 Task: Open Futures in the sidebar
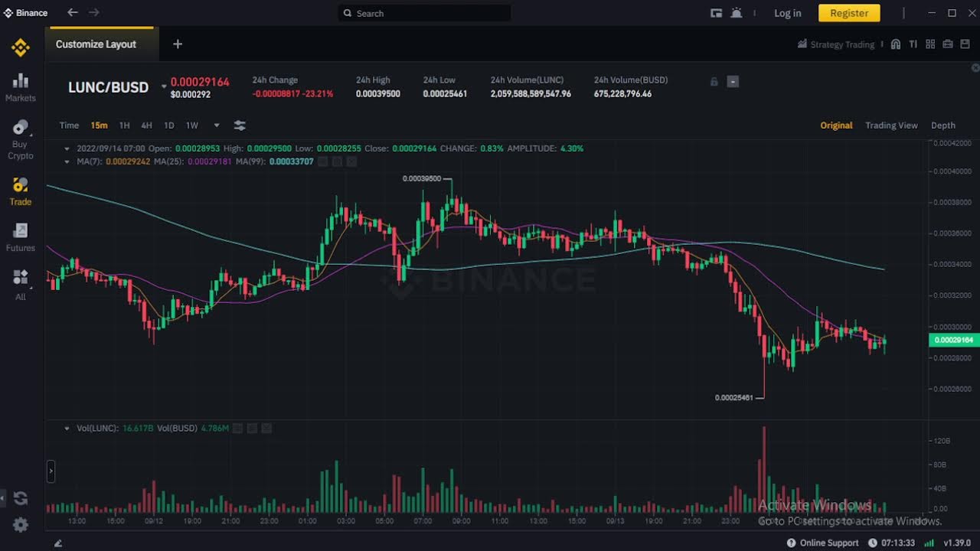(21, 237)
